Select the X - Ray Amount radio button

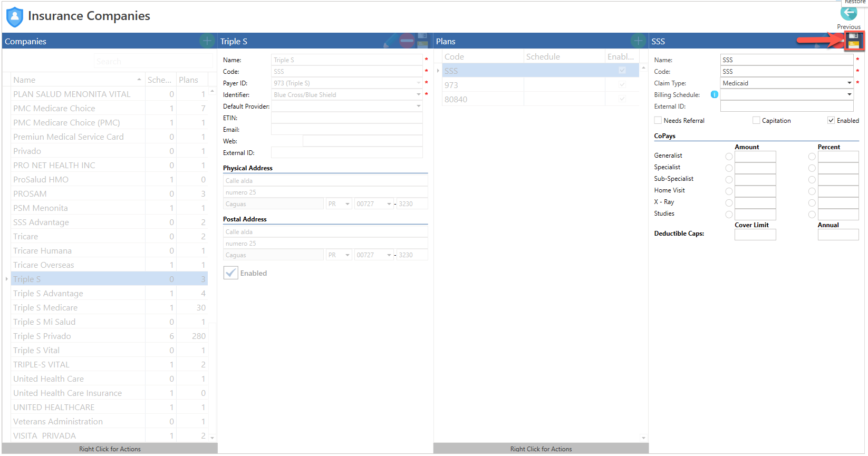(729, 203)
